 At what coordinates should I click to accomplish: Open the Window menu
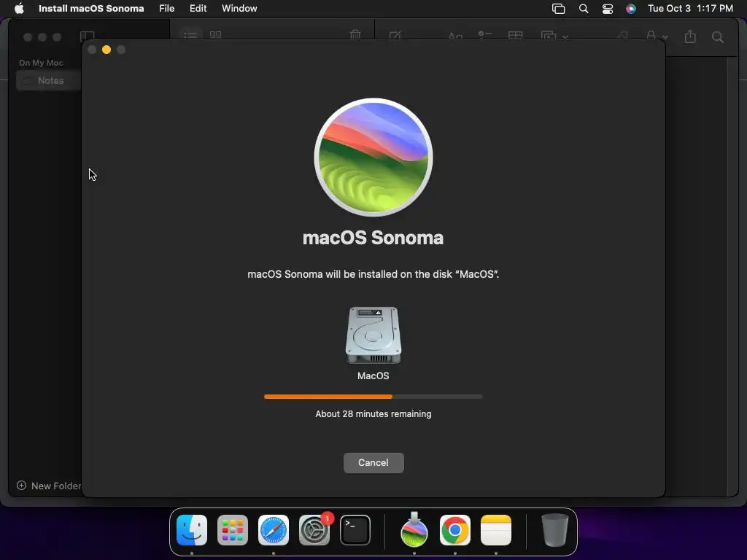[x=239, y=9]
